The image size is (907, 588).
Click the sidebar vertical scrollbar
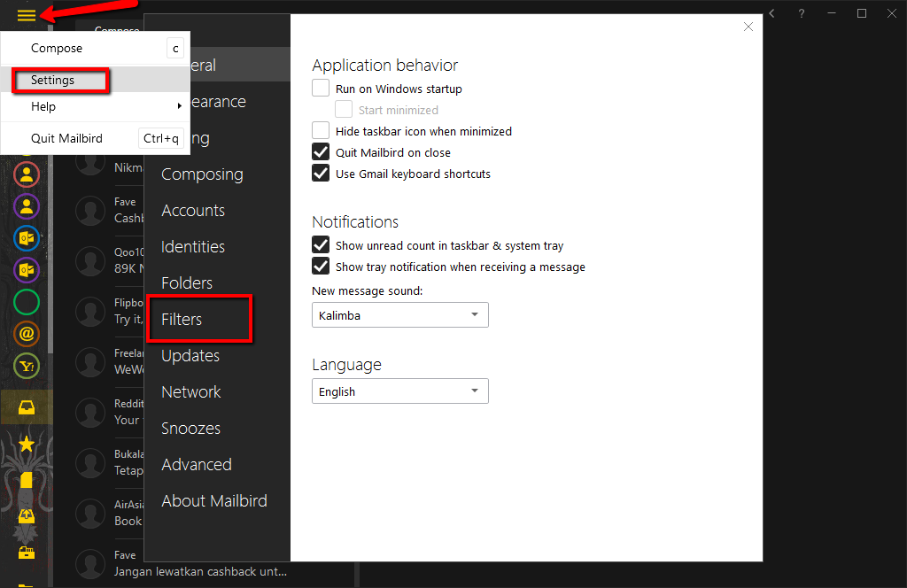50,254
